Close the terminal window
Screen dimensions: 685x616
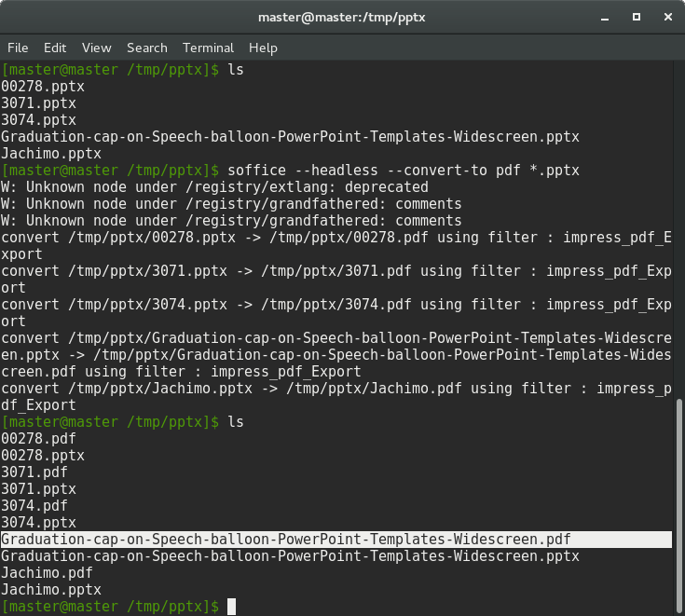point(668,17)
